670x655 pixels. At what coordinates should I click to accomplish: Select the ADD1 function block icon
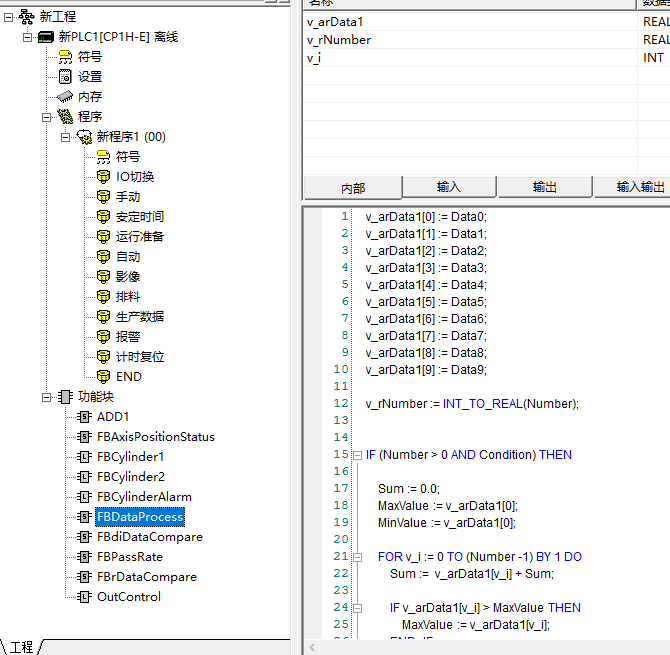click(x=84, y=417)
